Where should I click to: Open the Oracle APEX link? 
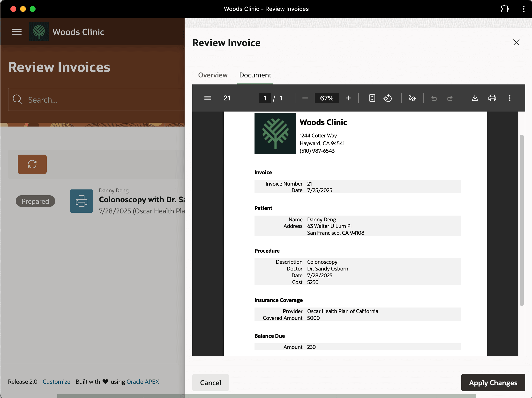tap(143, 382)
